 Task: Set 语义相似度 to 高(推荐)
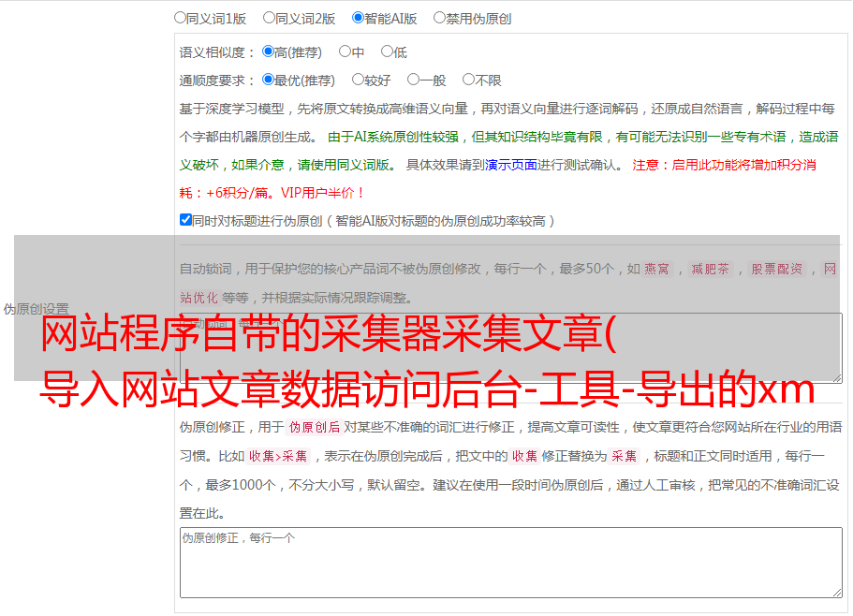click(x=268, y=51)
